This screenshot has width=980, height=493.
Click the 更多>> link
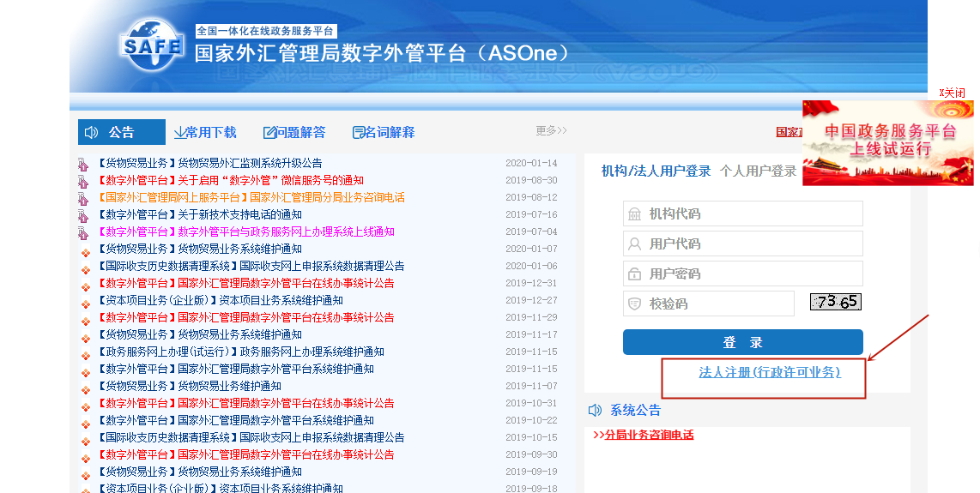(x=551, y=130)
